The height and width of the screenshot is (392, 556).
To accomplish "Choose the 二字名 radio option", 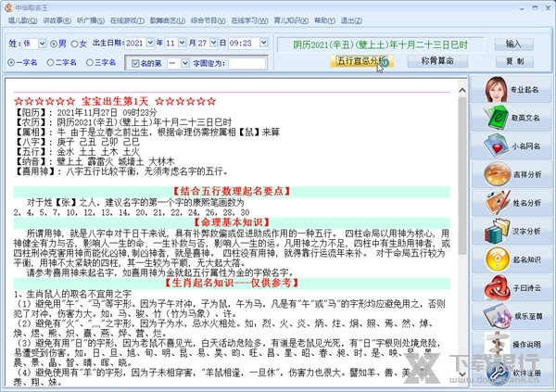I will coord(50,63).
